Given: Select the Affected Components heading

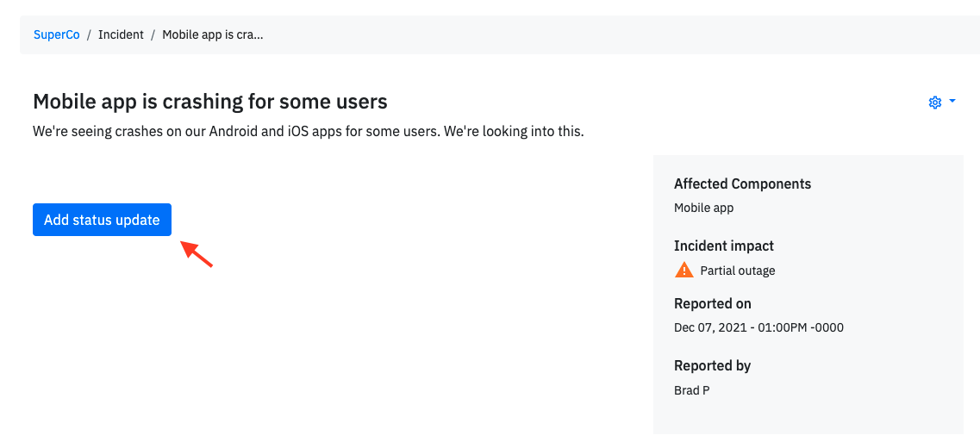Looking at the screenshot, I should pyautogui.click(x=742, y=184).
